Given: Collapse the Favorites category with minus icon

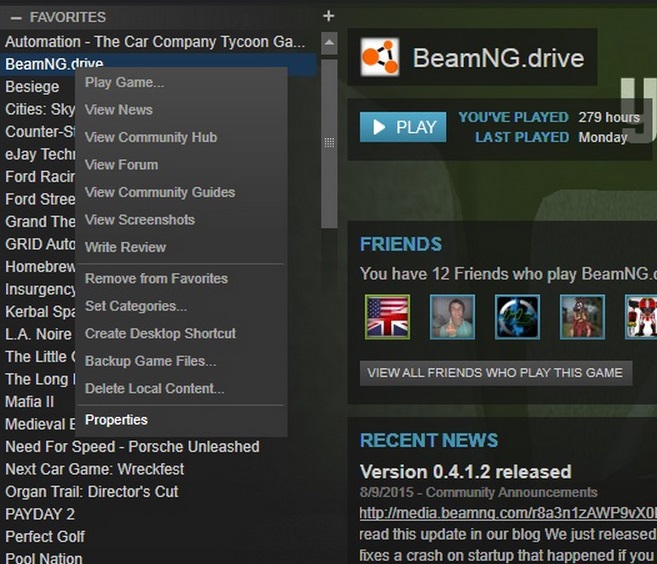Looking at the screenshot, I should (16, 18).
